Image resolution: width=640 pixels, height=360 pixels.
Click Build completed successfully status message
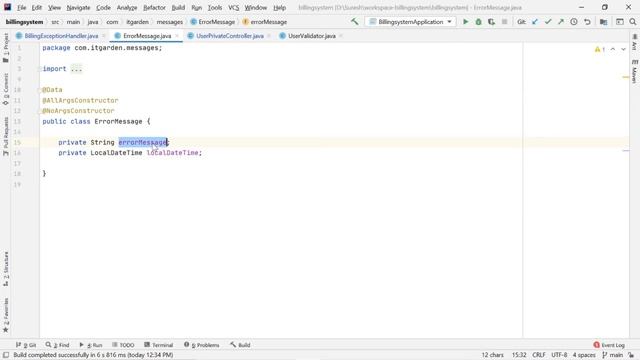coord(93,355)
